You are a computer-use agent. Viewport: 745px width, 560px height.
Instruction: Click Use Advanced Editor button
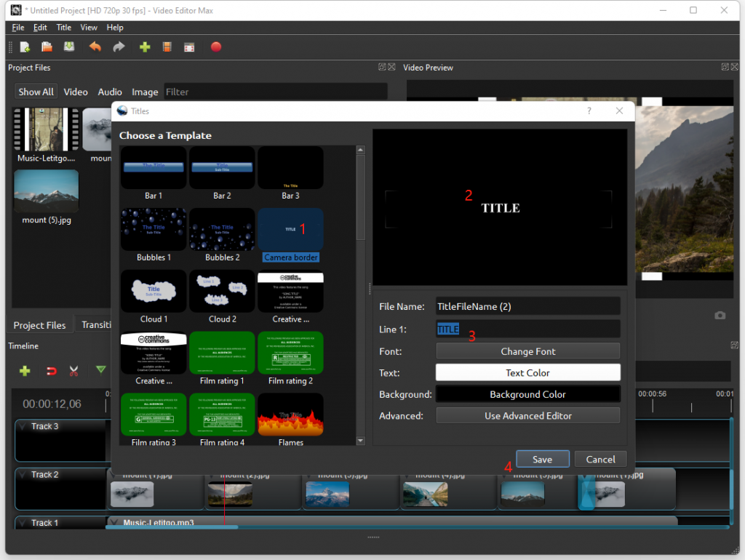pyautogui.click(x=528, y=415)
